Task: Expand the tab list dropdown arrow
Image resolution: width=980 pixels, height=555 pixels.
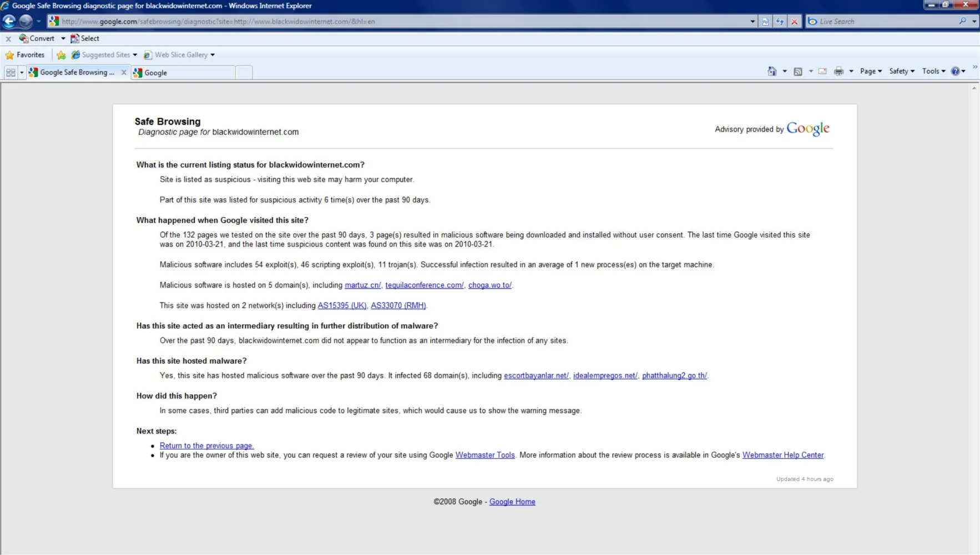Action: (22, 73)
